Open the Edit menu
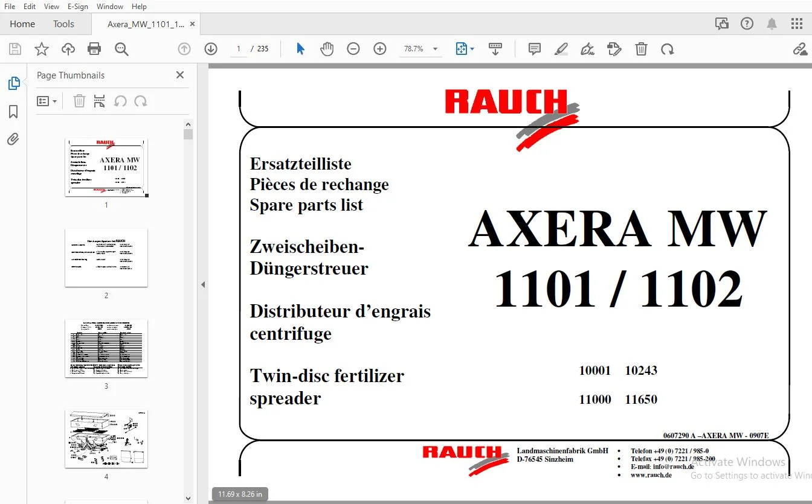Viewport: 812px width, 504px height. pos(29,6)
